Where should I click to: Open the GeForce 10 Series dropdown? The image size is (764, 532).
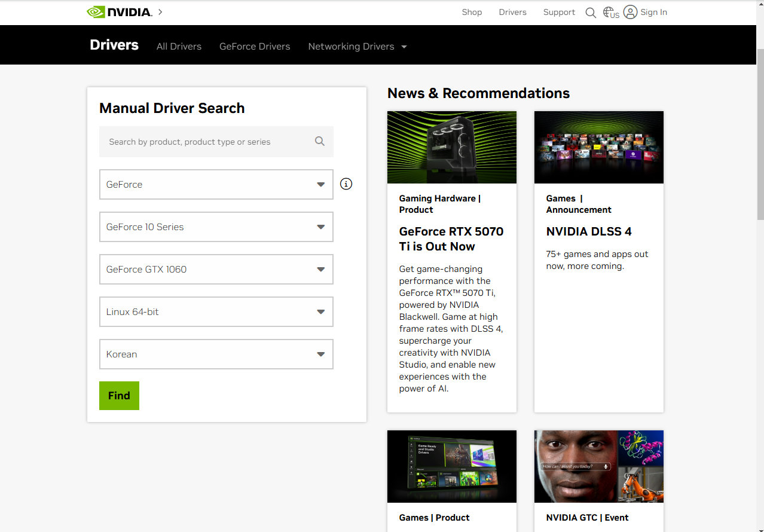click(x=216, y=227)
